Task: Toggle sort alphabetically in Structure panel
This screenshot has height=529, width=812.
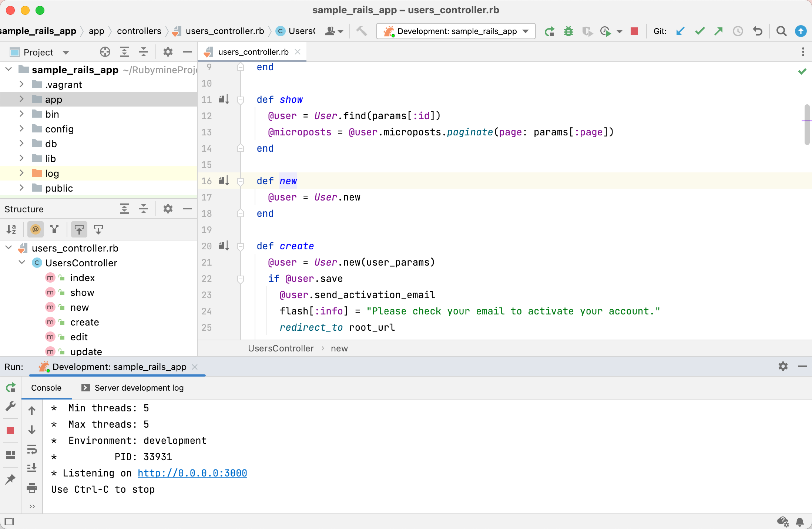Action: (x=11, y=229)
